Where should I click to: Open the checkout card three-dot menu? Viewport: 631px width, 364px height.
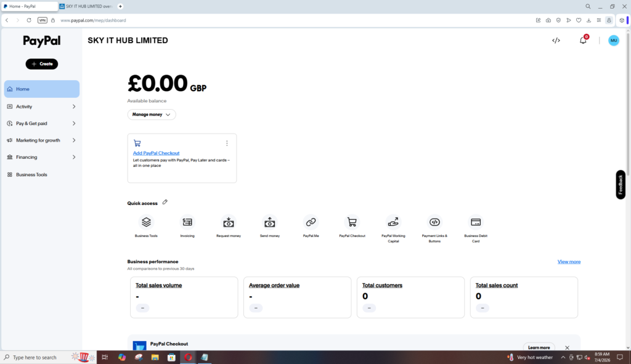[x=227, y=143]
